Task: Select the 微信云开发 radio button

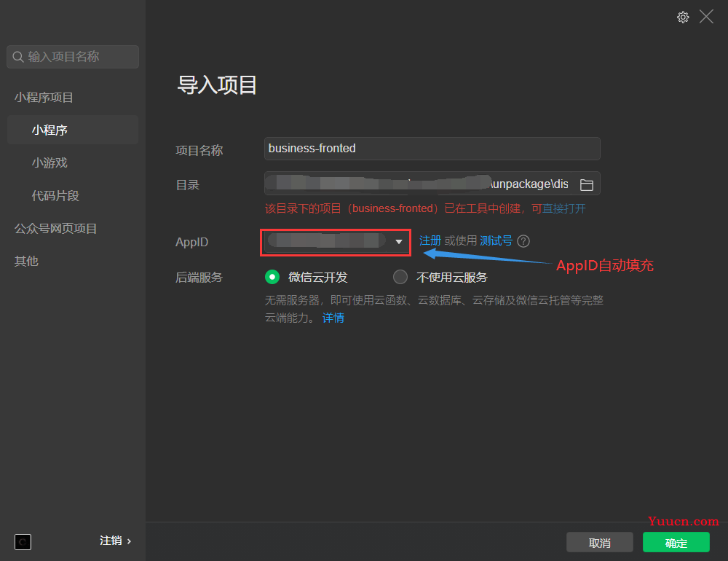Action: click(x=272, y=277)
